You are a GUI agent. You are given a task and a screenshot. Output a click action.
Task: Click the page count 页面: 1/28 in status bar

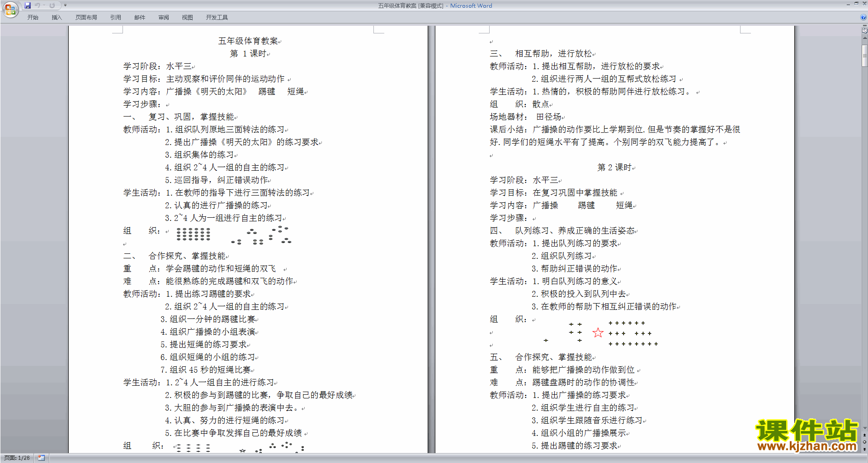[17, 458]
